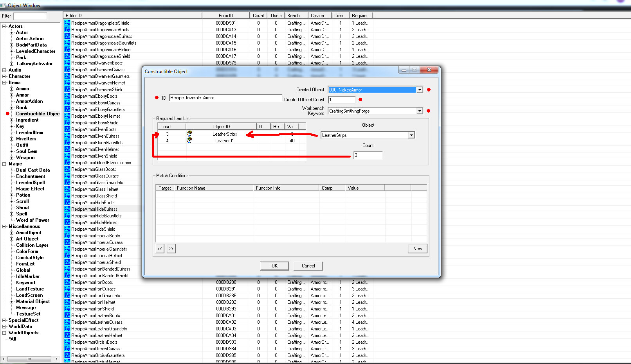Click the RecipeArmorDwarvenBoots row icon
The image size is (631, 364).
click(x=67, y=63)
